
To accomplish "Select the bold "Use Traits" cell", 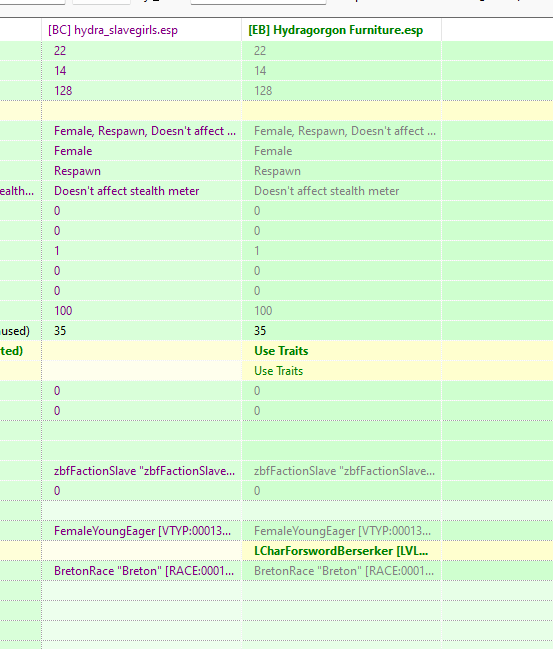I will point(281,351).
